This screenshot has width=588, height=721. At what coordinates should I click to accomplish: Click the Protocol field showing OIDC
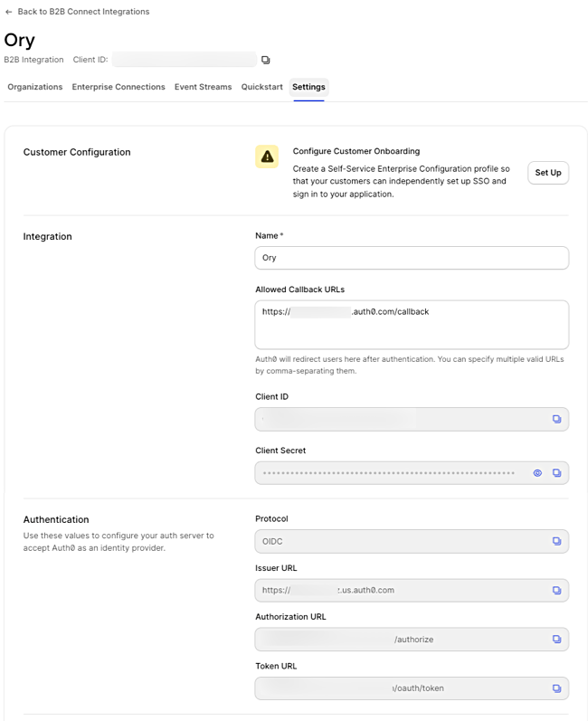pos(412,541)
